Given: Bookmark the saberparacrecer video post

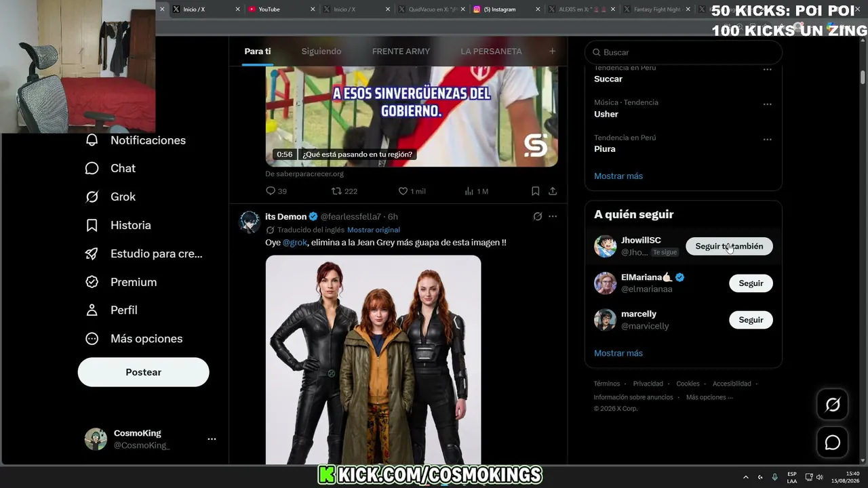Looking at the screenshot, I should [535, 191].
